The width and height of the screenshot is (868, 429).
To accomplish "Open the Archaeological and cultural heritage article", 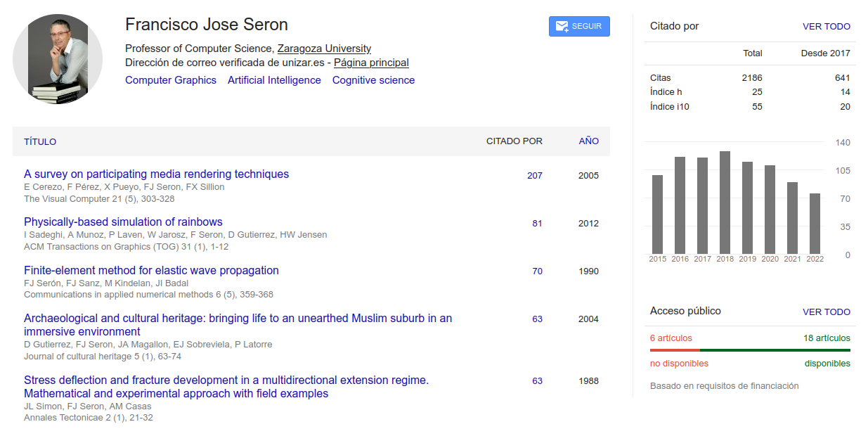I will 238,325.
